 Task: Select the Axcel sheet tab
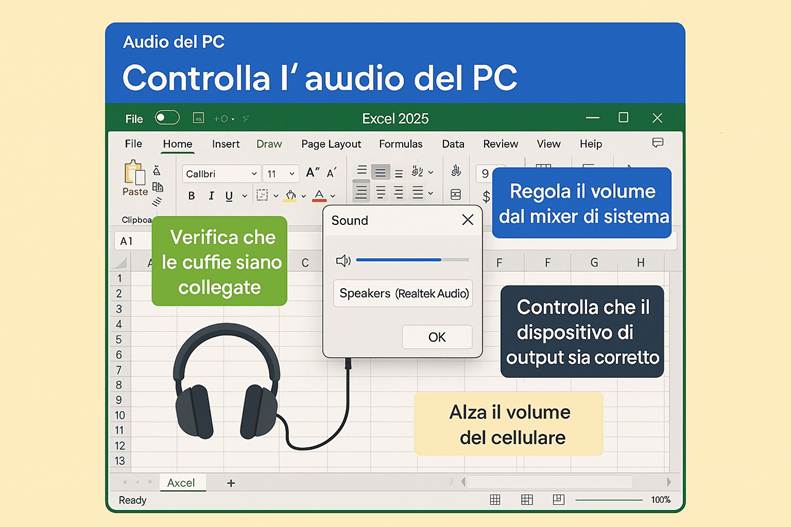click(x=181, y=483)
